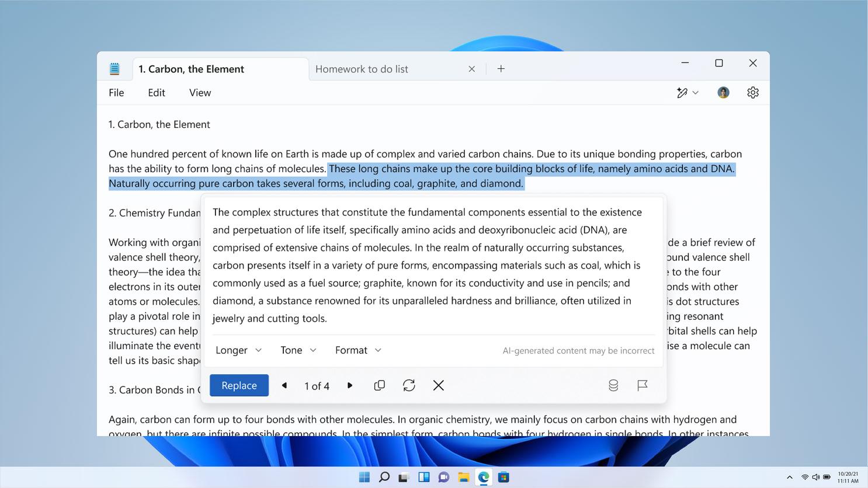Click the Replace button
868x488 pixels.
(239, 385)
